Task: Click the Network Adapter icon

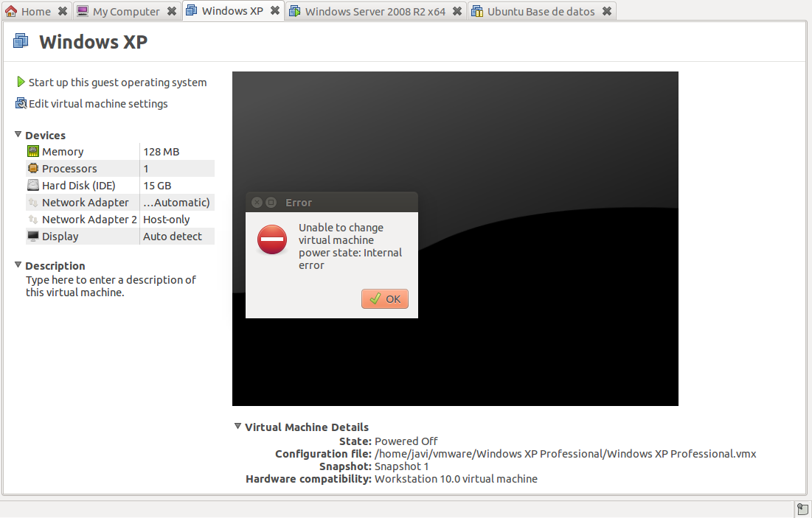Action: pyautogui.click(x=33, y=202)
